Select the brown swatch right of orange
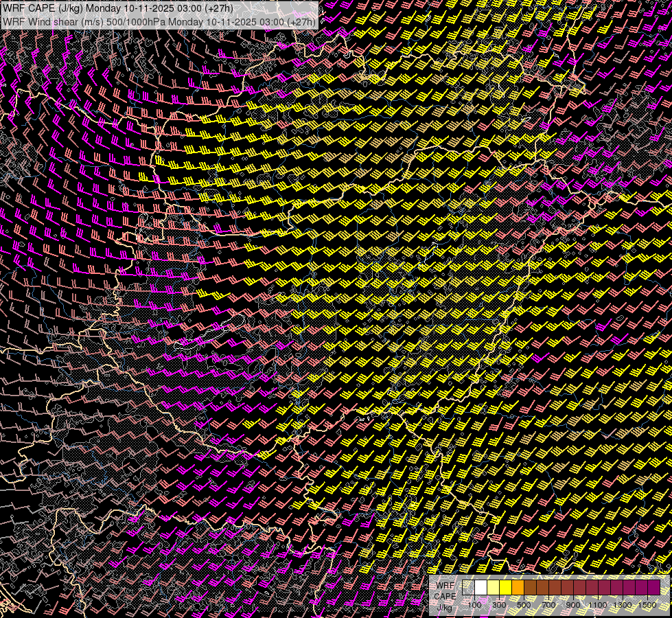 click(531, 587)
